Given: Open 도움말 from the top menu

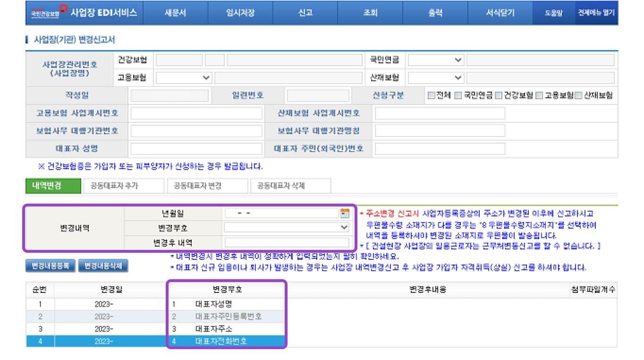Looking at the screenshot, I should click(553, 13).
